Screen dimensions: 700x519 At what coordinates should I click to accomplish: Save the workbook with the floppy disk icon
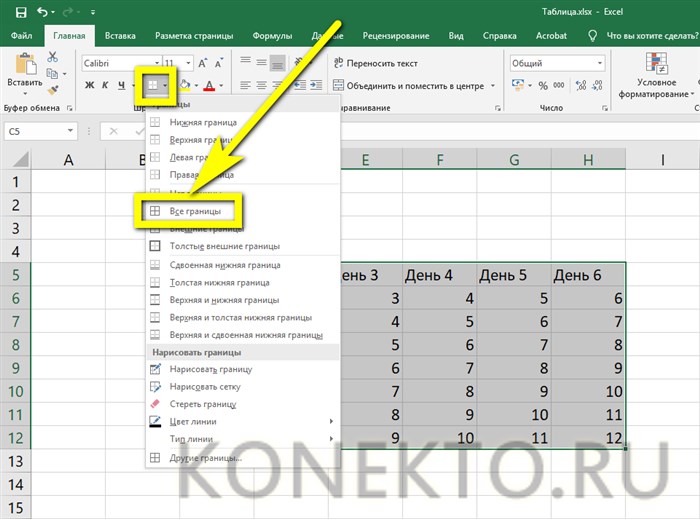pyautogui.click(x=21, y=12)
